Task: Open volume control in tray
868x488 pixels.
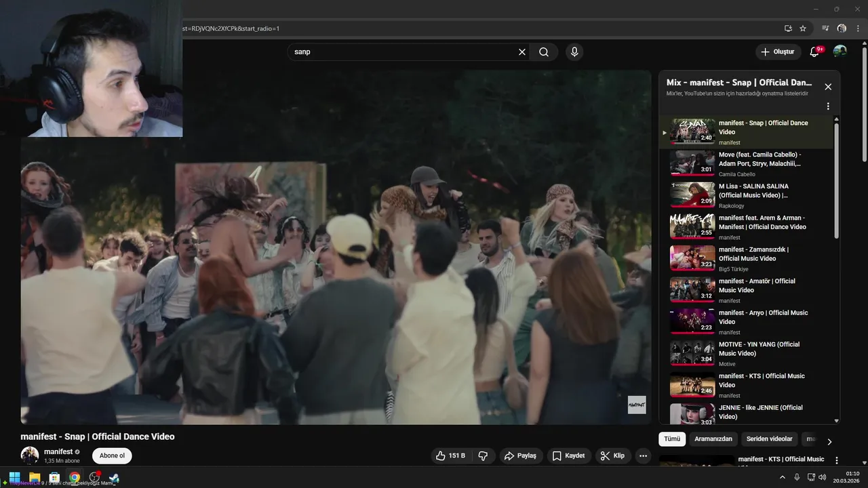Action: [x=823, y=477]
